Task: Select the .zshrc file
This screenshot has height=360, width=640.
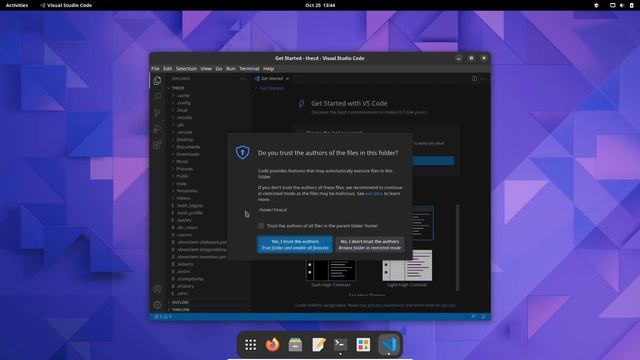Action: (x=183, y=293)
